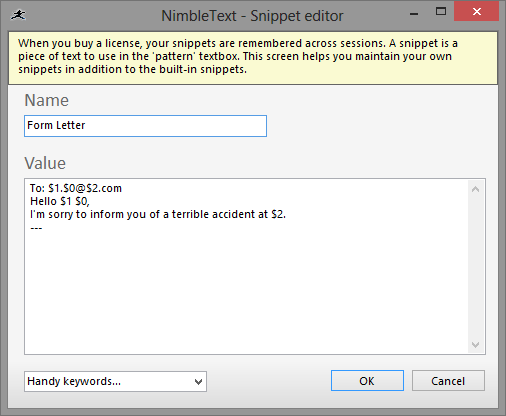This screenshot has height=416, width=506.
Task: Expand the Handy keywords dropdown chevron arrow
Action: pyautogui.click(x=198, y=382)
